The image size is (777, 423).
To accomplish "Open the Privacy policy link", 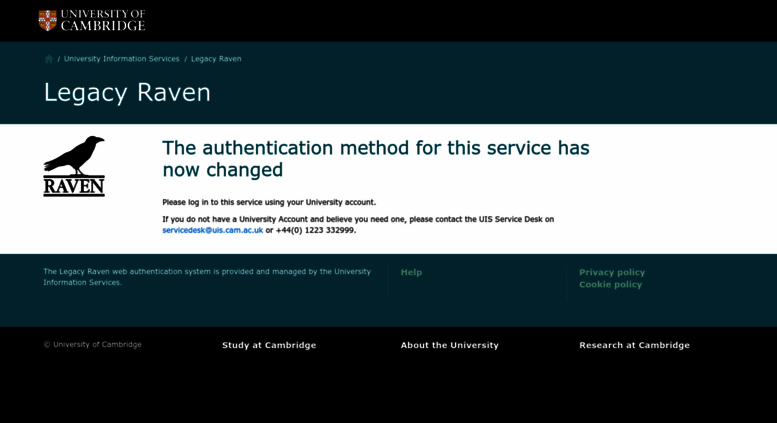I will (x=612, y=272).
